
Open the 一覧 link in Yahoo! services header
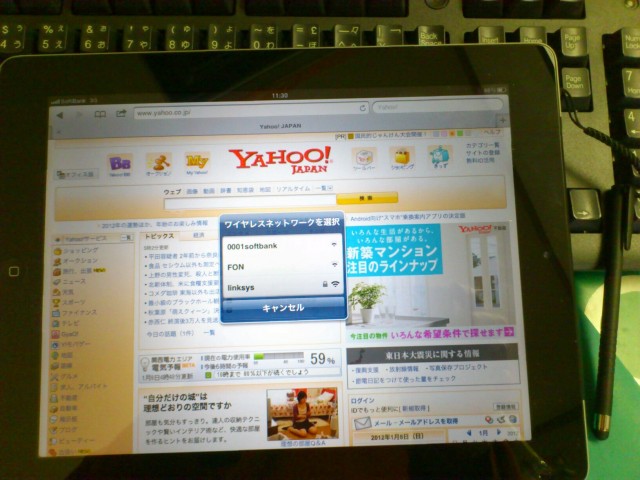[126, 237]
